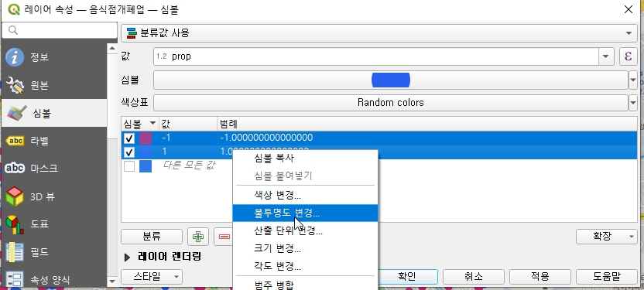The image size is (644, 290).
Task: Open the 색상표 color ramp dropdown arrow
Action: [x=633, y=103]
